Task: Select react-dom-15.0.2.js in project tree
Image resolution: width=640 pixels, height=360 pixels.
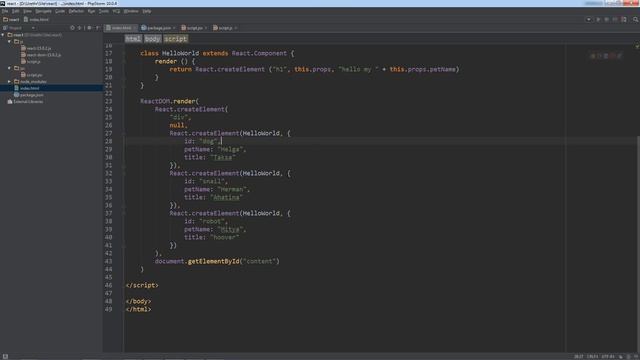Action: (x=41, y=55)
